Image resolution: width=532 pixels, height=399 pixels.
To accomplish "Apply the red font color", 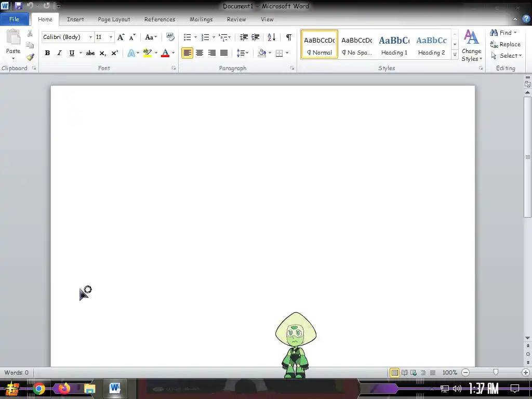I will [x=165, y=53].
